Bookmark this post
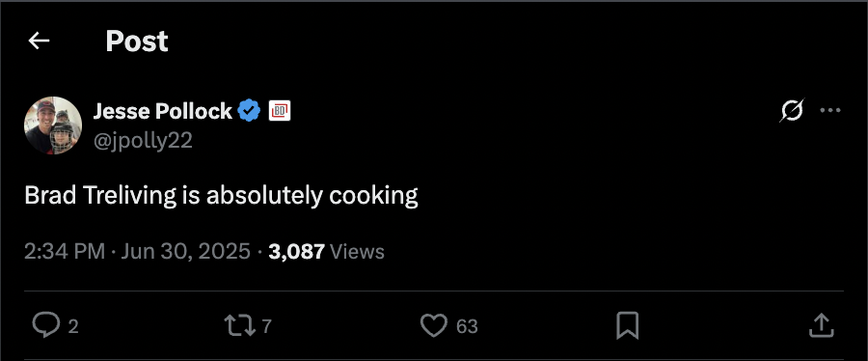Image resolution: width=868 pixels, height=361 pixels. coord(628,325)
